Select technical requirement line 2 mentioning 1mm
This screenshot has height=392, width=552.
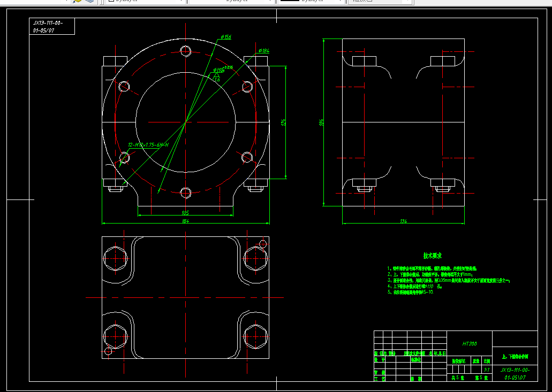point(430,274)
